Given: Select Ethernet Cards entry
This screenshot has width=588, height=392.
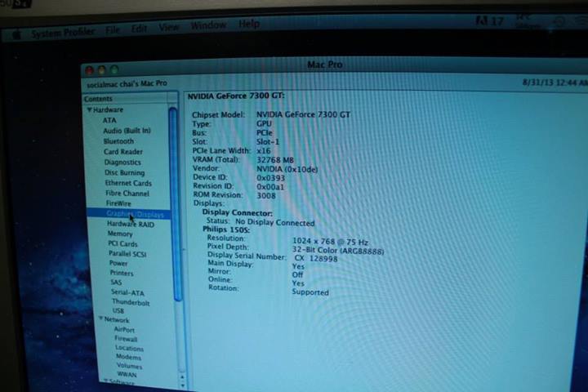Looking at the screenshot, I should [x=127, y=183].
